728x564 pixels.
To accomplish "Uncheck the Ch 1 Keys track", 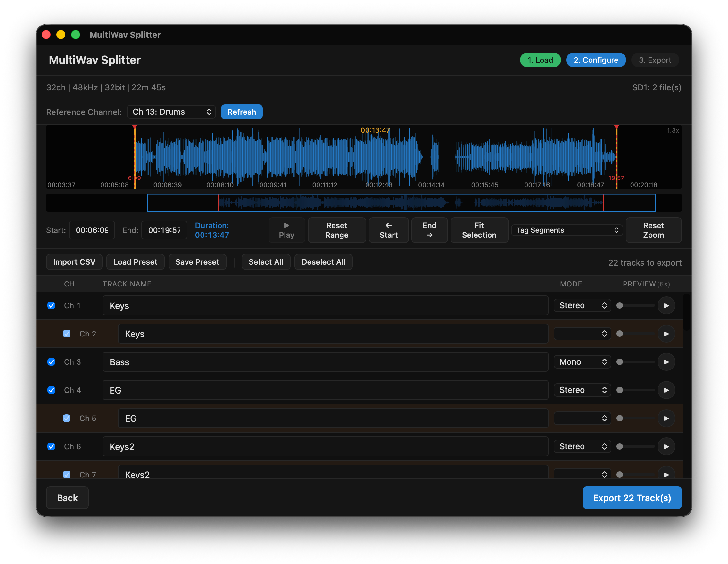I will 51,305.
